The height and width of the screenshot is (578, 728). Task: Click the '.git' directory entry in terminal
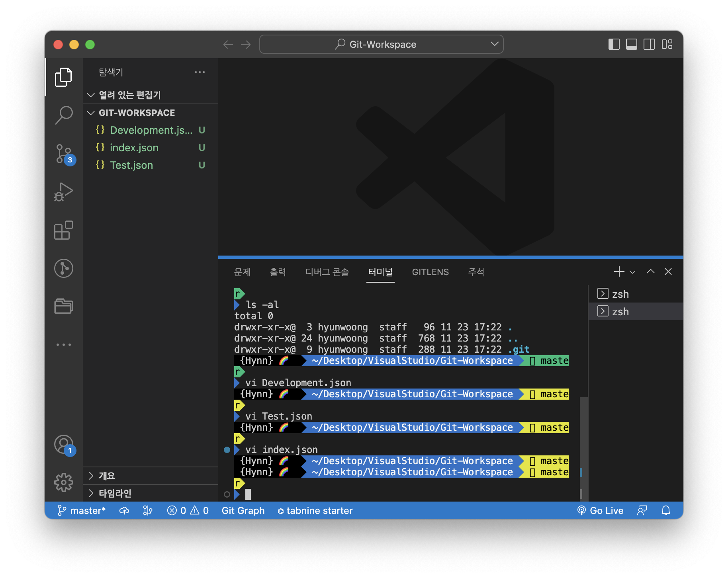519,350
